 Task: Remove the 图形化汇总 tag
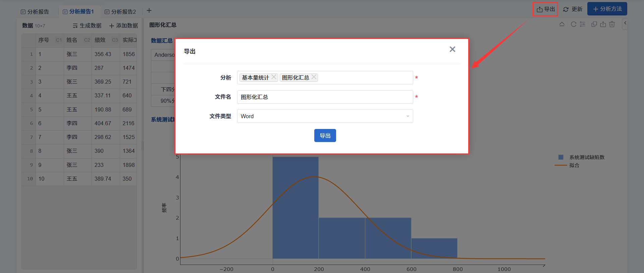[x=314, y=77]
